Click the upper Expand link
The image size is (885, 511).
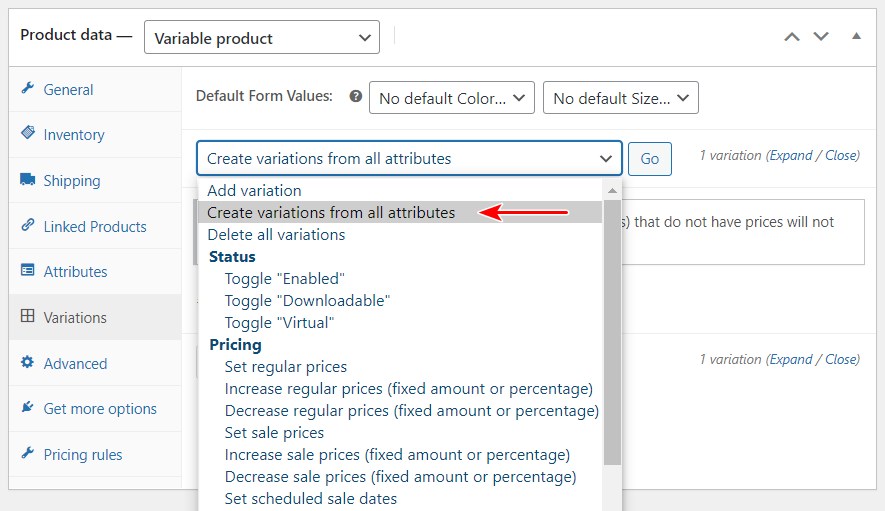791,155
